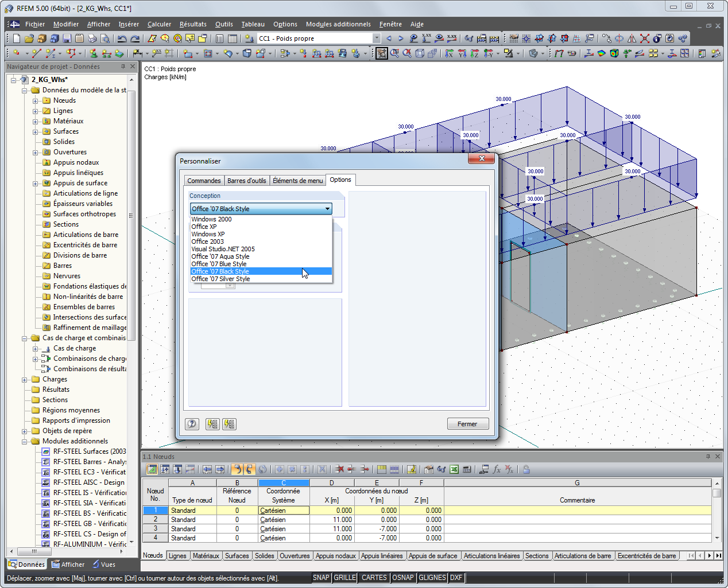Viewport: 728px width, 588px height.
Task: Select previous load case with left arrow
Action: point(389,38)
